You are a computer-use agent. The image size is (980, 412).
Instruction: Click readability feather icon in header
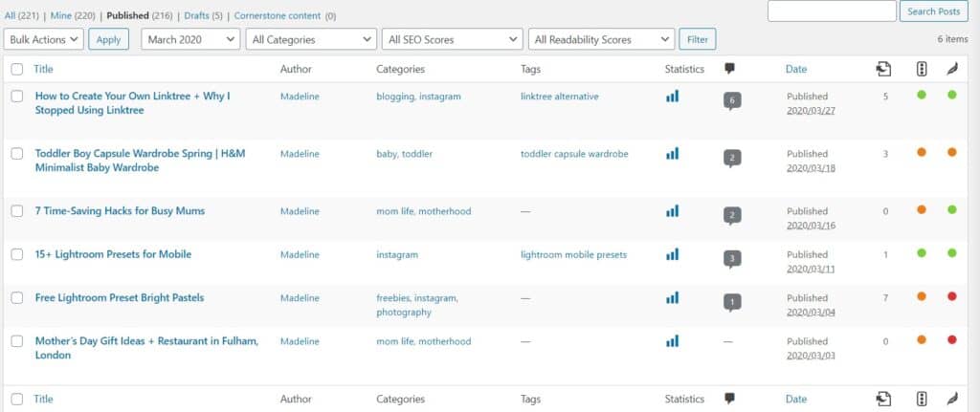(952, 69)
